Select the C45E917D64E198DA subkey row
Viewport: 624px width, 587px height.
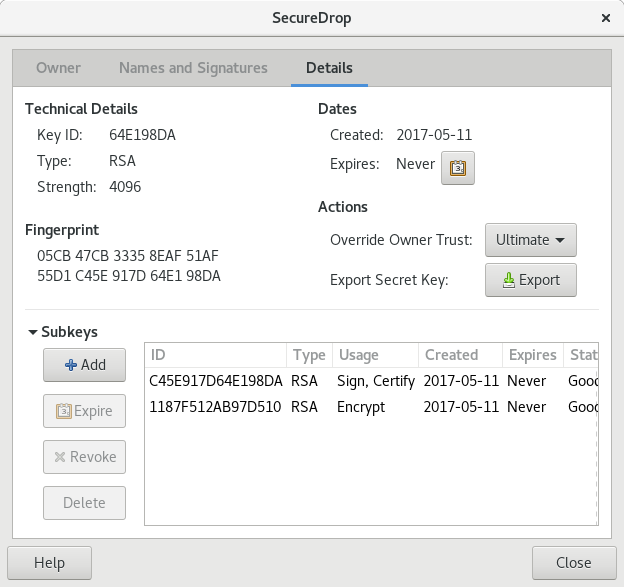pyautogui.click(x=371, y=381)
